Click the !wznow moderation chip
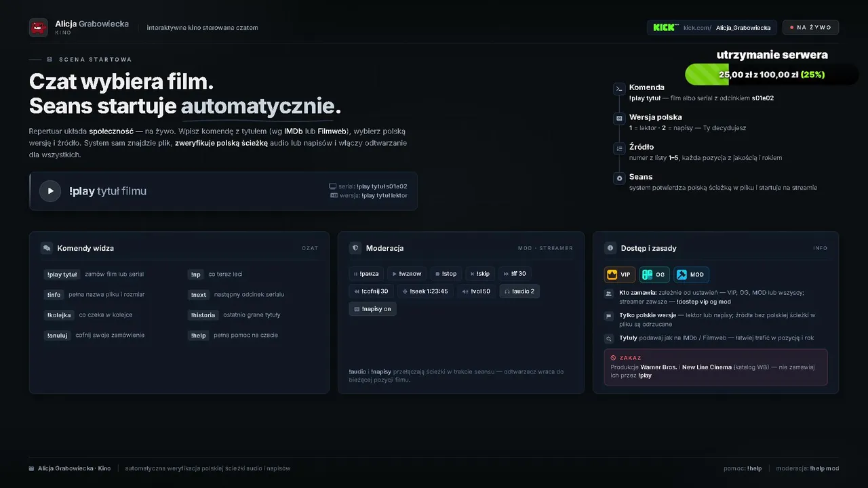868x488 pixels. coord(407,274)
